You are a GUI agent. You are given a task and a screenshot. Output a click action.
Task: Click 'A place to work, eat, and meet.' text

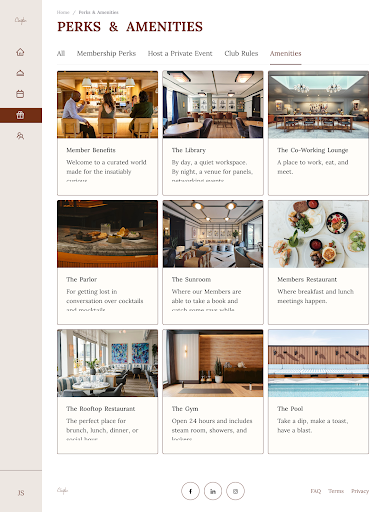[313, 167]
